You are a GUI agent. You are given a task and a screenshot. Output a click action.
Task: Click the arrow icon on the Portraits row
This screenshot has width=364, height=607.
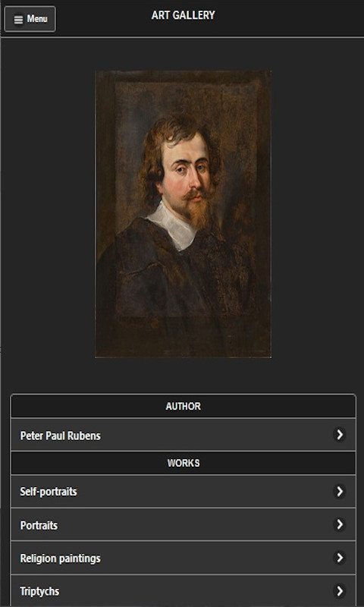pyautogui.click(x=339, y=524)
